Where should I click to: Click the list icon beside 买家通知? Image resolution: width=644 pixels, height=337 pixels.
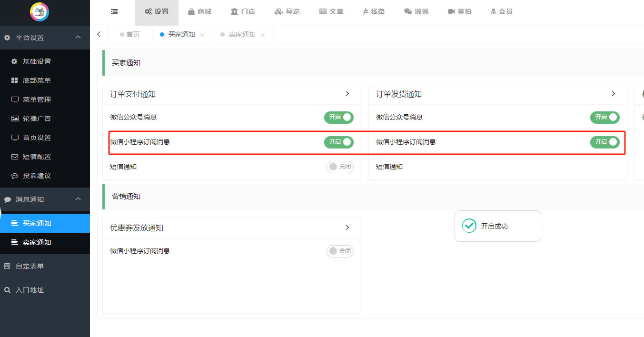14,223
